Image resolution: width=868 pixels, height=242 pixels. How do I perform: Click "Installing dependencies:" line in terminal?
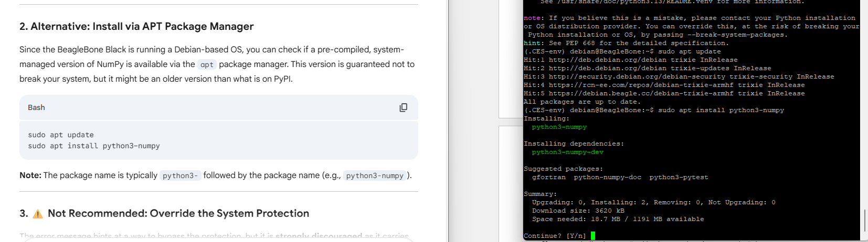[574, 144]
